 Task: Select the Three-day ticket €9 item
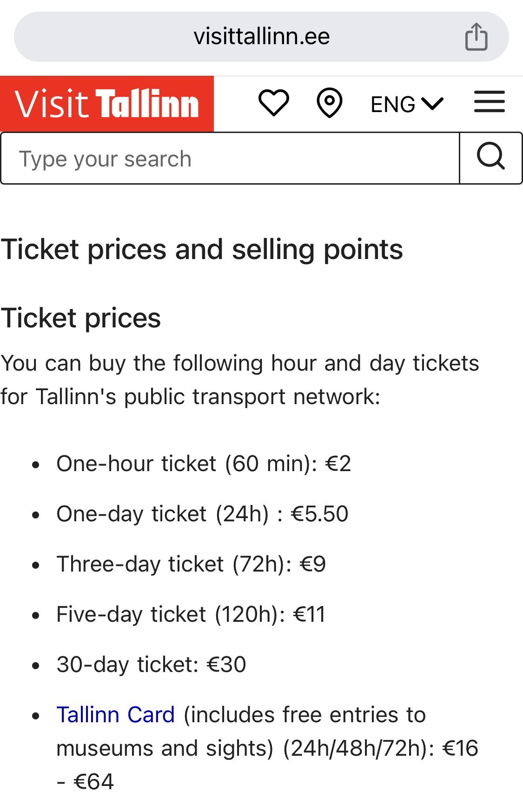[x=191, y=564]
